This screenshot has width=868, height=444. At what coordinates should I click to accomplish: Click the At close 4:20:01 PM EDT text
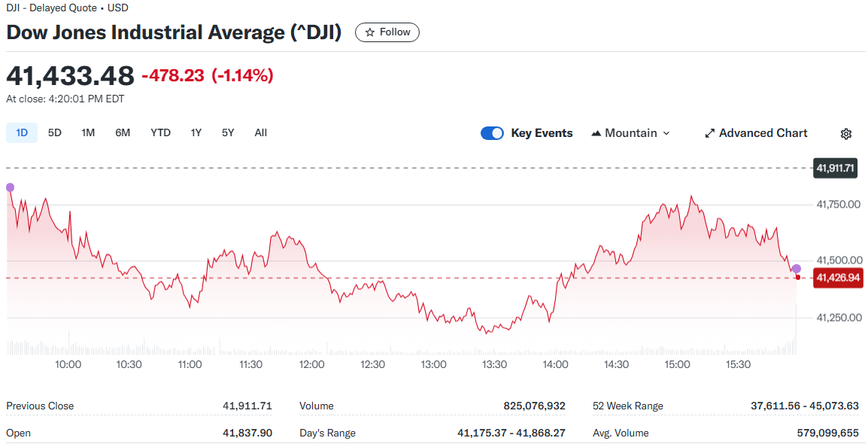[65, 99]
